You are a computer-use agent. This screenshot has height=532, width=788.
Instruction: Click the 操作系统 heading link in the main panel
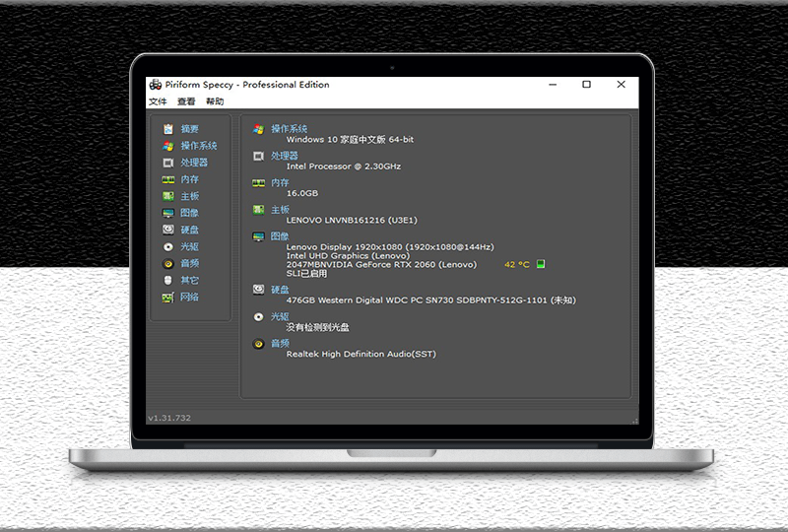point(289,129)
